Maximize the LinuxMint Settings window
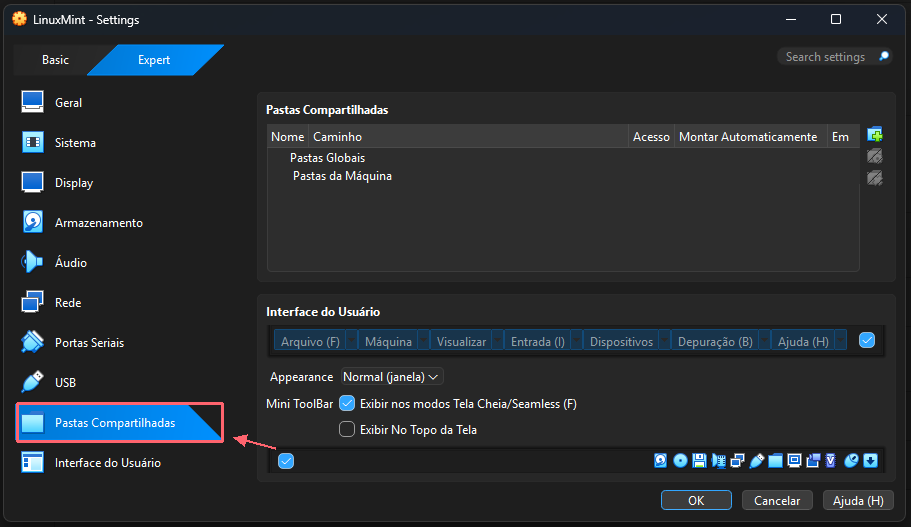 point(835,19)
